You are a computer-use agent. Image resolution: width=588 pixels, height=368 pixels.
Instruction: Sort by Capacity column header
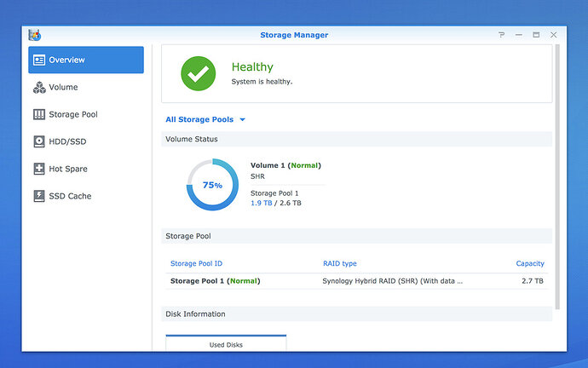point(530,263)
